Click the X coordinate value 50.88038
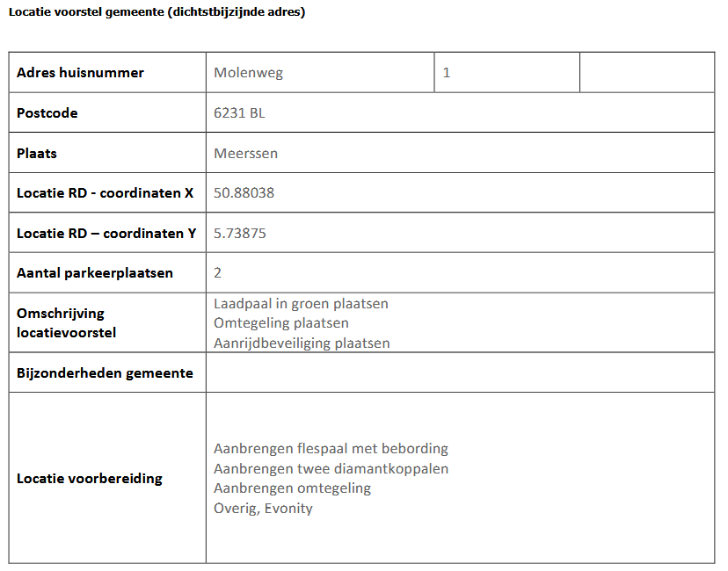This screenshot has width=728, height=571. click(244, 192)
